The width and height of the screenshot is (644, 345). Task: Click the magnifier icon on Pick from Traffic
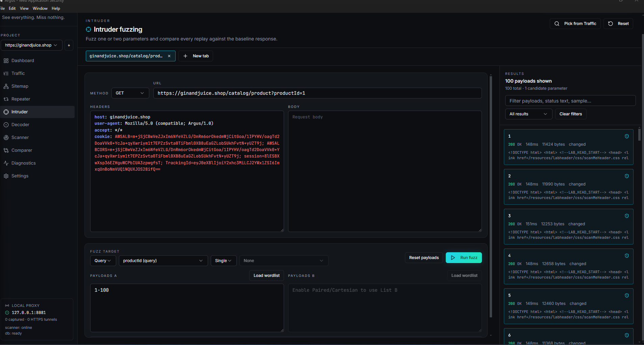click(x=557, y=24)
